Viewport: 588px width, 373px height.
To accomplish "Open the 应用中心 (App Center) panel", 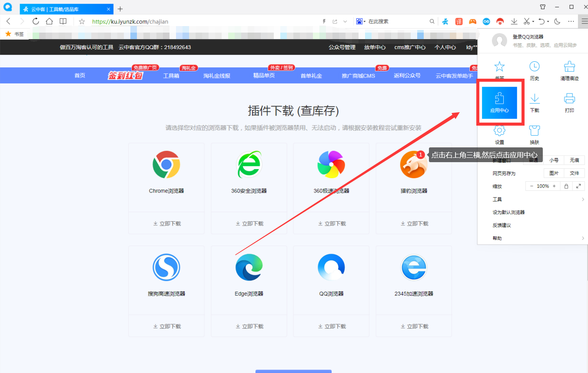I will (x=500, y=103).
